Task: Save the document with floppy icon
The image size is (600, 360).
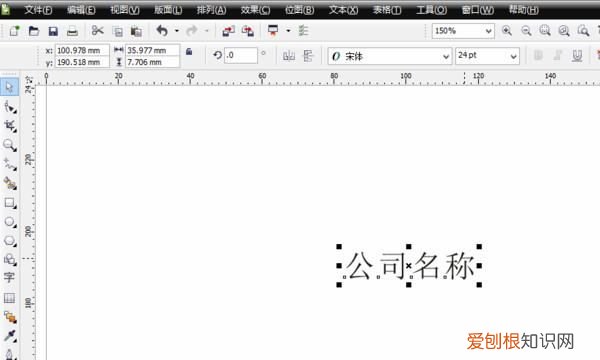Action: coord(53,31)
